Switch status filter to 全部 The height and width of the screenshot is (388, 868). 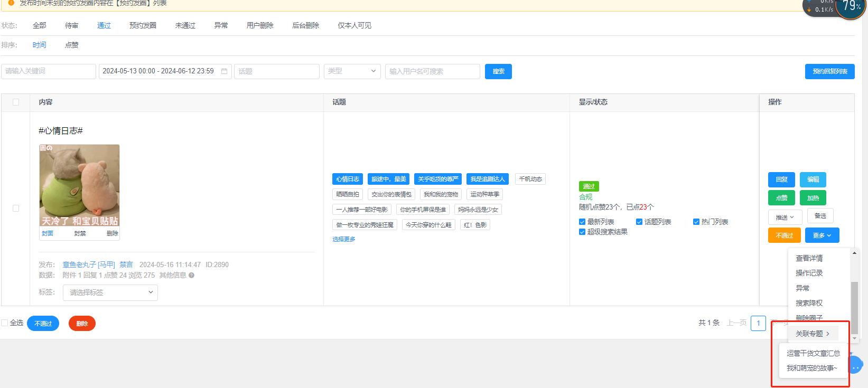tap(40, 25)
